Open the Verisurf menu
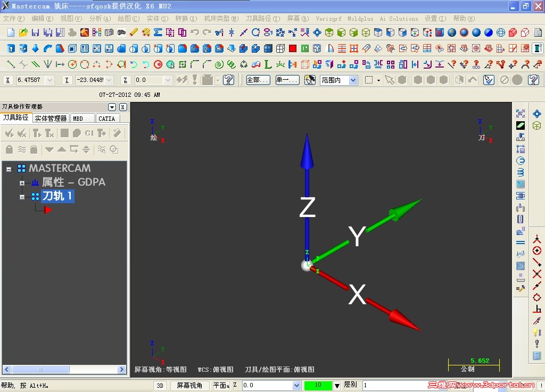This screenshot has width=545, height=392. (x=328, y=19)
